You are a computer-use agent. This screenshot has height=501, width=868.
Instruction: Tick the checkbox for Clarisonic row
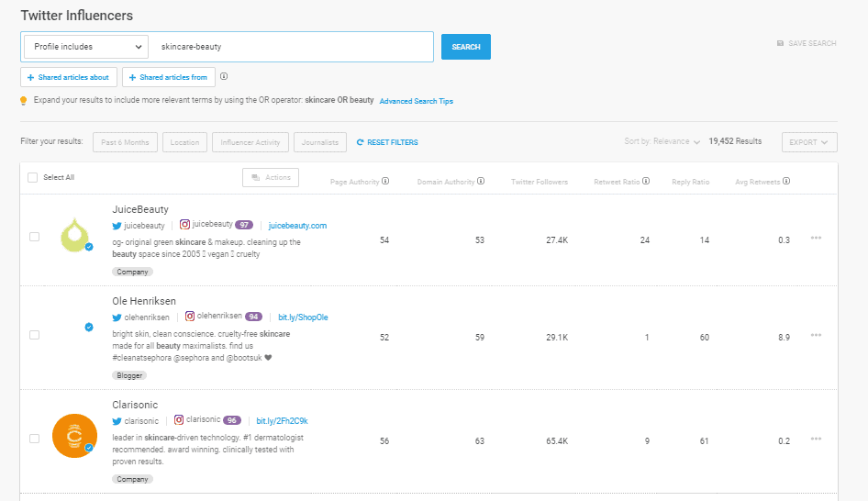(x=34, y=439)
